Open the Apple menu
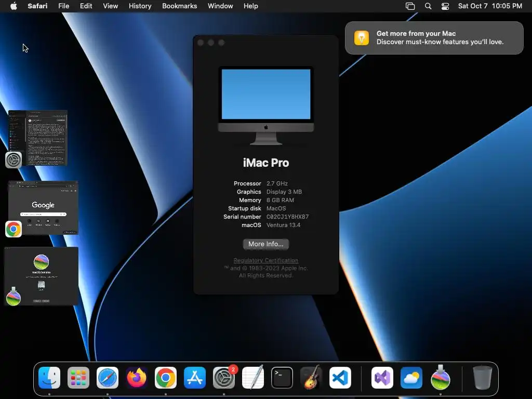Image resolution: width=532 pixels, height=399 pixels. pos(14,6)
